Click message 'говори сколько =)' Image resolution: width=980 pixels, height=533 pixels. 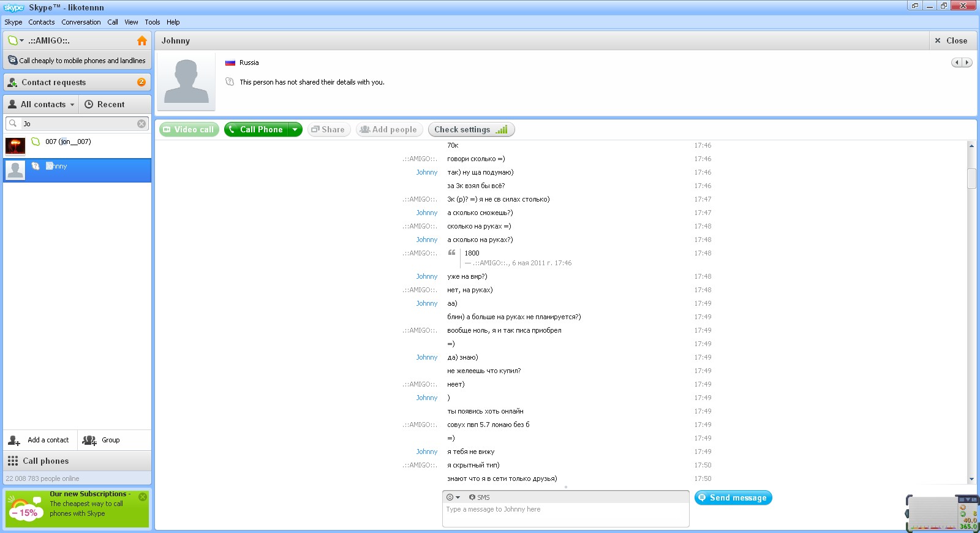[476, 159]
